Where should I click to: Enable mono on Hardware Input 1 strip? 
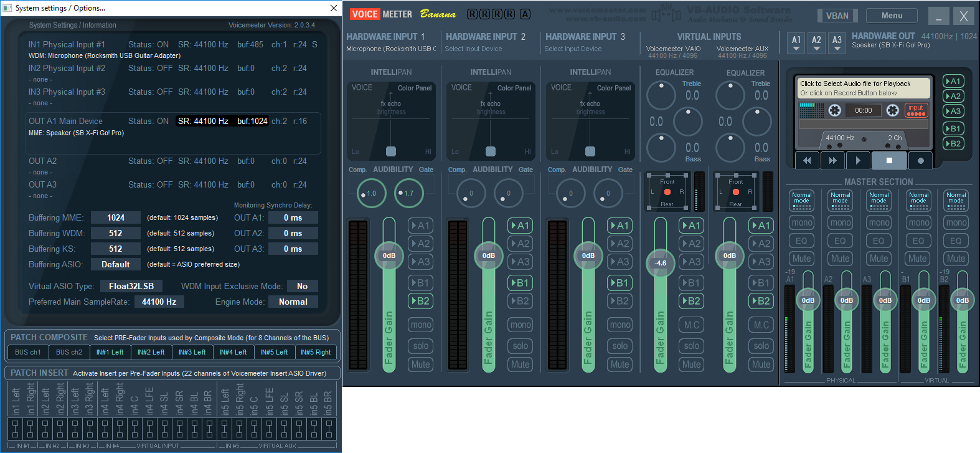point(421,325)
